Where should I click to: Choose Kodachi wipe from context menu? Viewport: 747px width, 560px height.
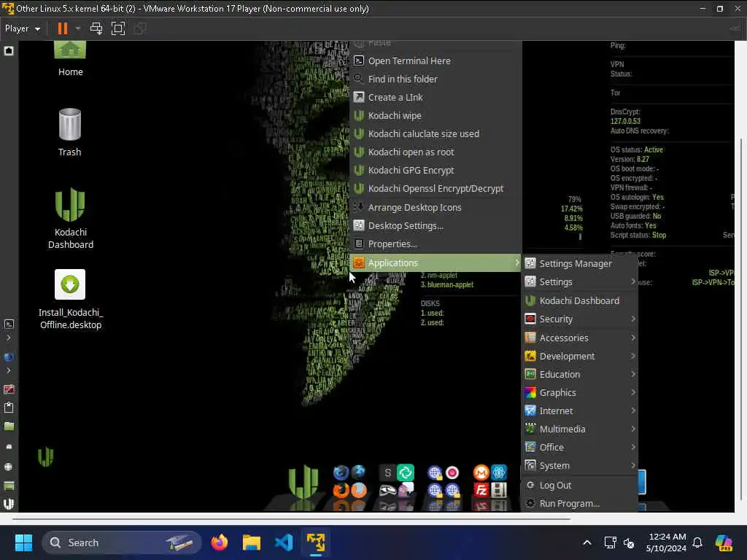[x=436, y=116]
